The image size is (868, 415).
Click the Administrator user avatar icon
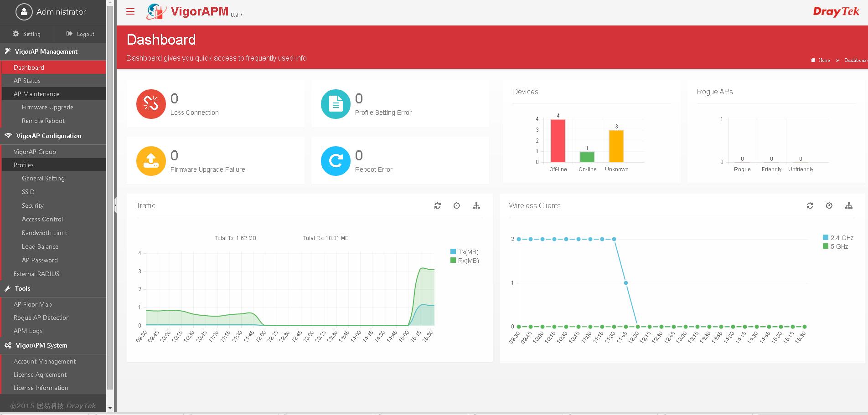[x=24, y=12]
